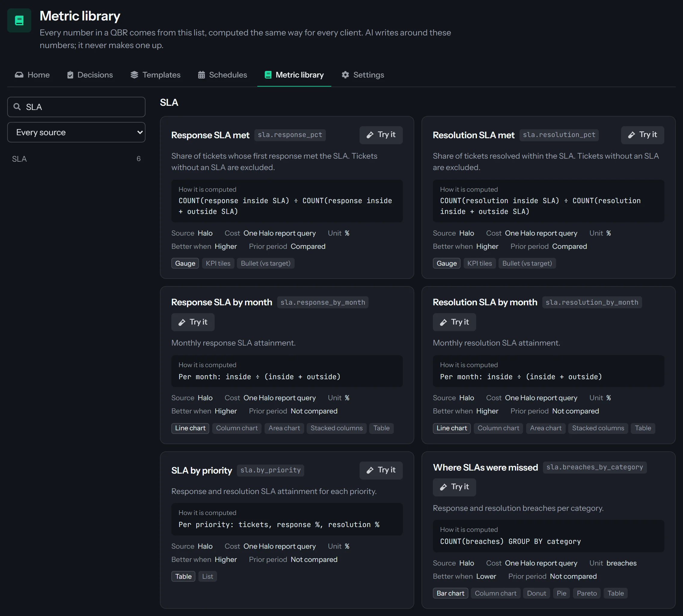Select Table chip on SLA by priority

[183, 576]
